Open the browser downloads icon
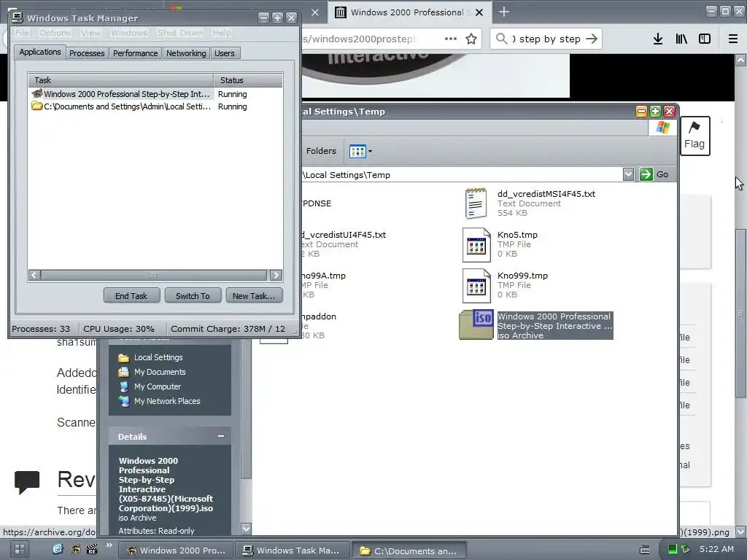Image resolution: width=747 pixels, height=560 pixels. point(658,39)
